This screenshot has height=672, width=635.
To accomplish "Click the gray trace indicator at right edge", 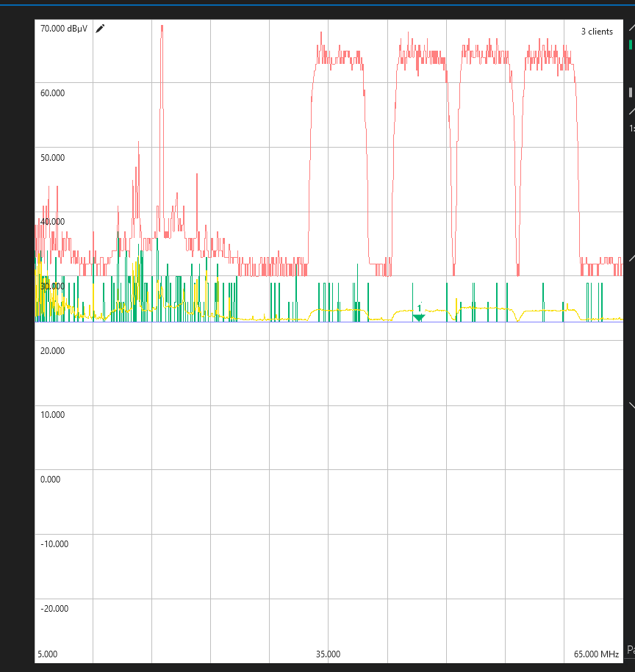I will (631, 93).
